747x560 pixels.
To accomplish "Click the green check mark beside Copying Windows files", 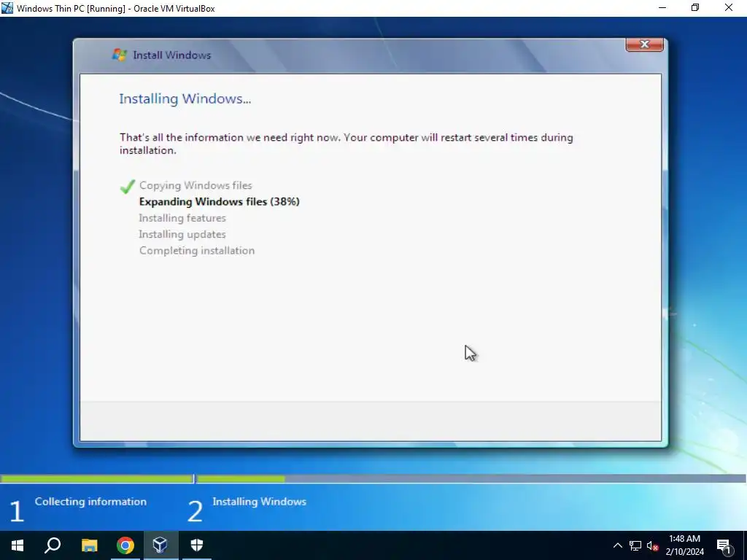I will 127,186.
